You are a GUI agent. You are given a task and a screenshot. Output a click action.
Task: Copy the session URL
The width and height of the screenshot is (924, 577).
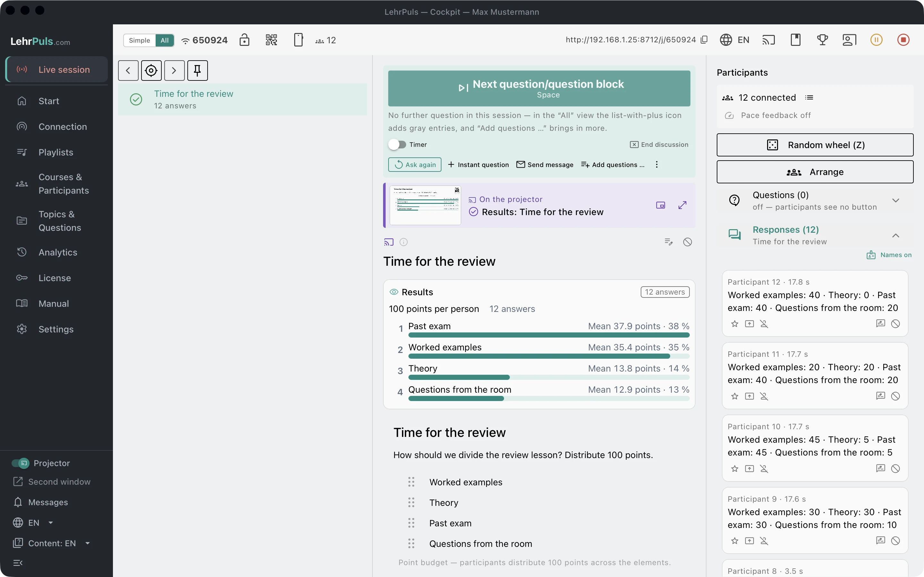pos(705,40)
